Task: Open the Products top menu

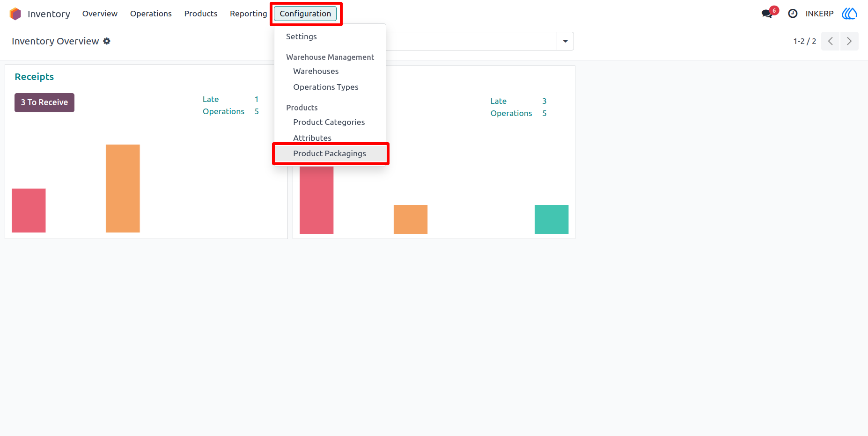Action: 201,14
